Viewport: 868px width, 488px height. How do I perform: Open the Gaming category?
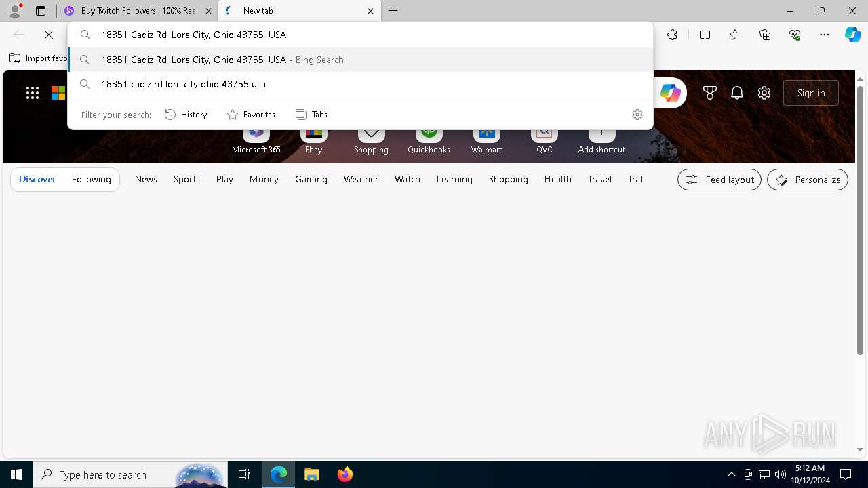(x=311, y=180)
